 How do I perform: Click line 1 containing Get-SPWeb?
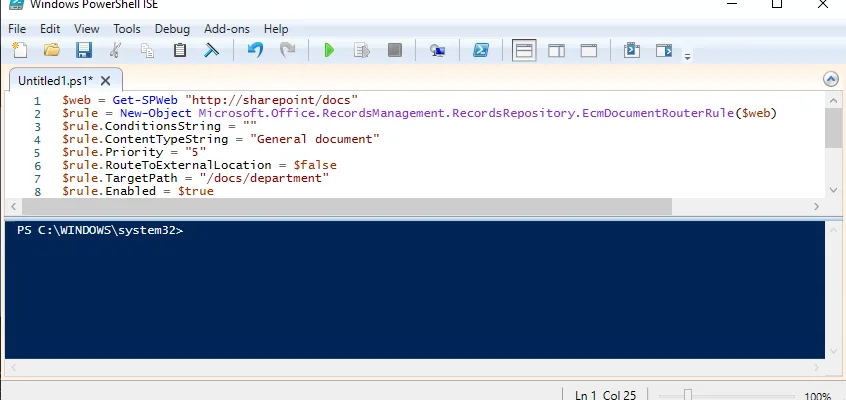click(210, 100)
